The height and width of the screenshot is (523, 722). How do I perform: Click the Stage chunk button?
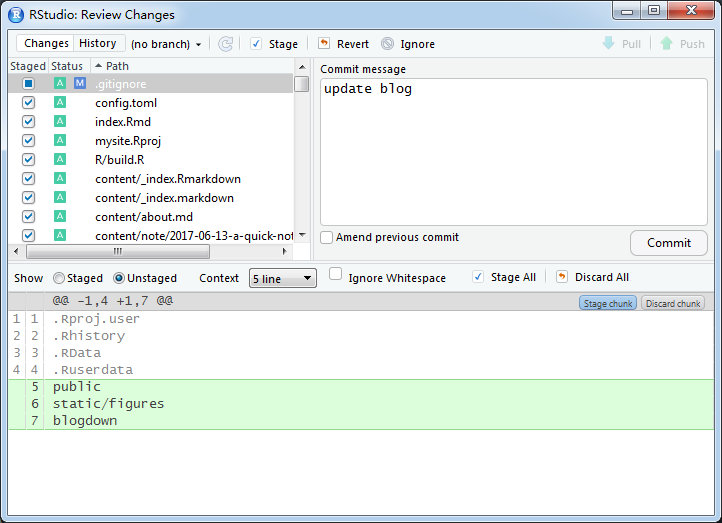[607, 303]
